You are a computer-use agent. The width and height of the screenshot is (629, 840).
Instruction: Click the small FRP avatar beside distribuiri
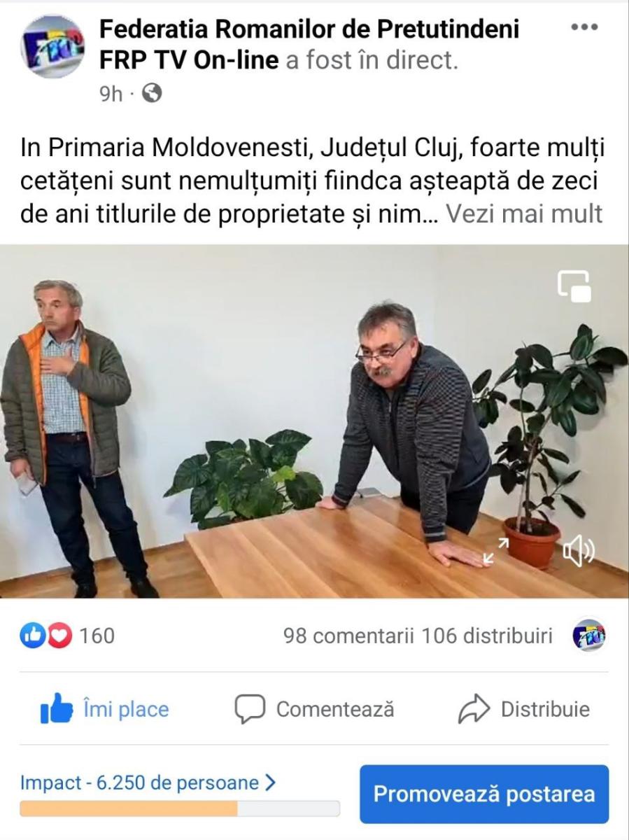click(x=588, y=636)
